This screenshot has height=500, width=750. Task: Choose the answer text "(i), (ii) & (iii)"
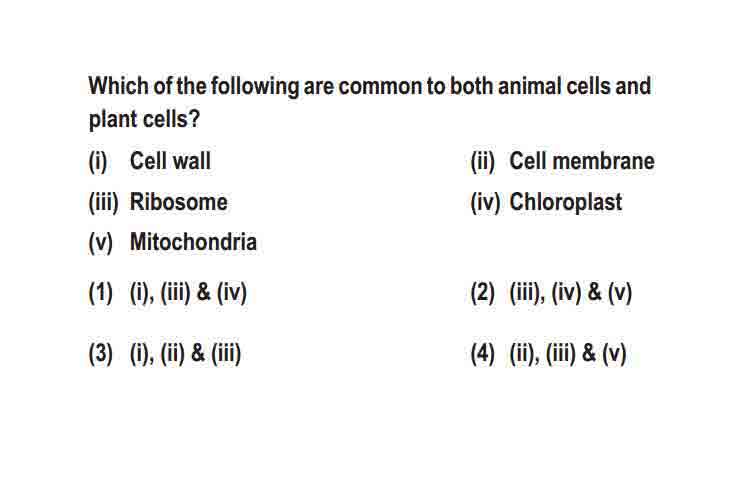click(x=185, y=354)
